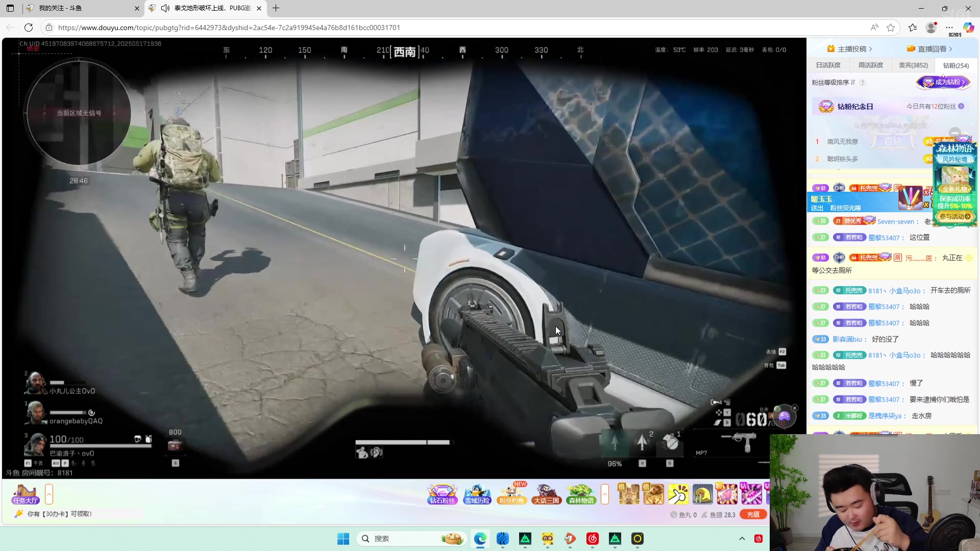Image resolution: width=980 pixels, height=551 pixels.
Task: Open the tab actions menu icon
Action: 10,8
